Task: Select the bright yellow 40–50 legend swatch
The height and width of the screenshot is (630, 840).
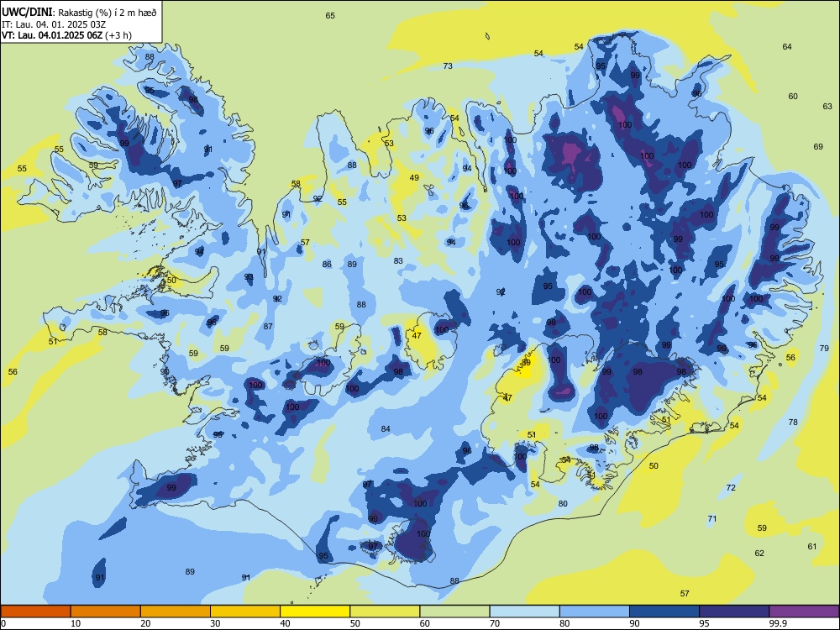Action: (x=315, y=612)
